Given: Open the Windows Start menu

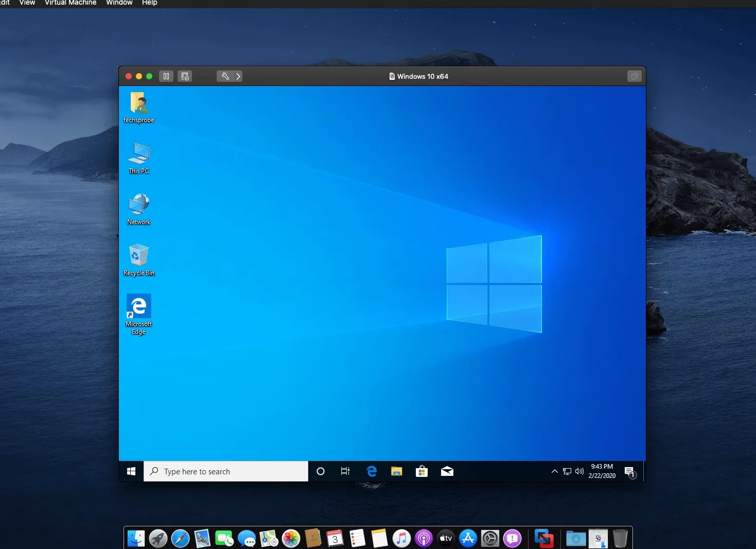Looking at the screenshot, I should [131, 471].
